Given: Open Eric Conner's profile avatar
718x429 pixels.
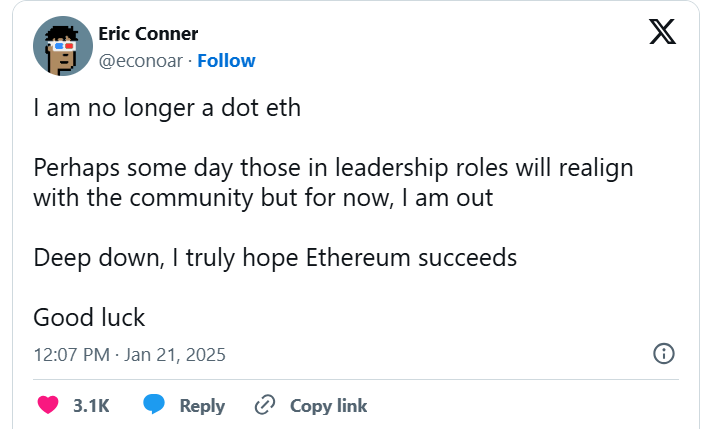Looking at the screenshot, I should pyautogui.click(x=63, y=46).
